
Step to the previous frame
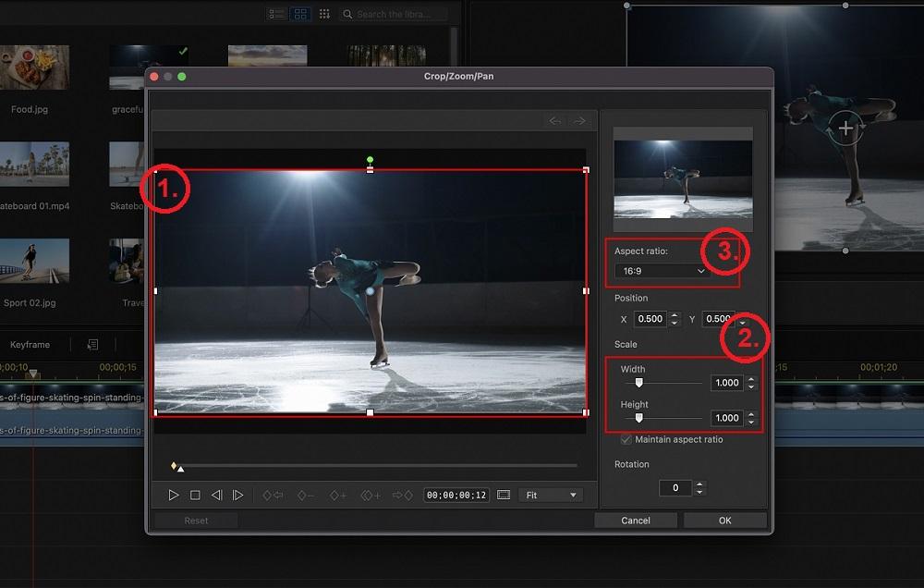pyautogui.click(x=217, y=495)
